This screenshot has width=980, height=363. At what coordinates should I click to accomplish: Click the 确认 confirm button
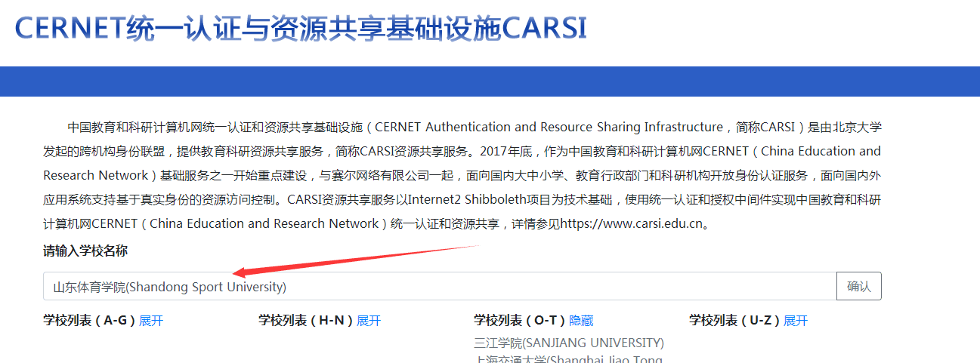(859, 287)
